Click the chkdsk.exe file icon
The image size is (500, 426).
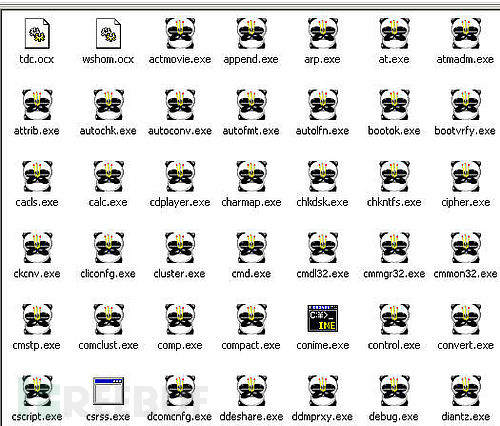pos(323,176)
